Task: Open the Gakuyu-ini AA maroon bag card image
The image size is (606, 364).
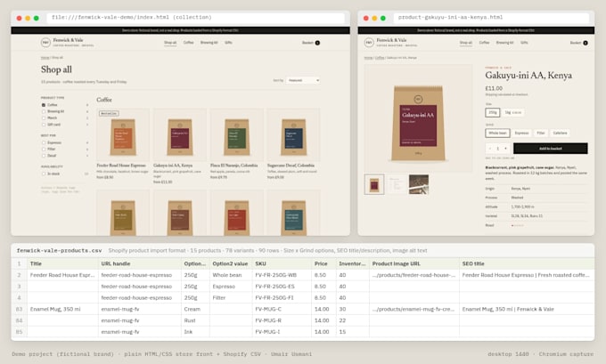Action: click(x=180, y=134)
